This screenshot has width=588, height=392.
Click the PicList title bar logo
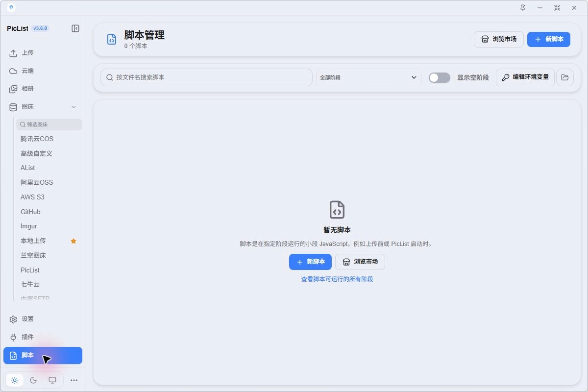(11, 8)
